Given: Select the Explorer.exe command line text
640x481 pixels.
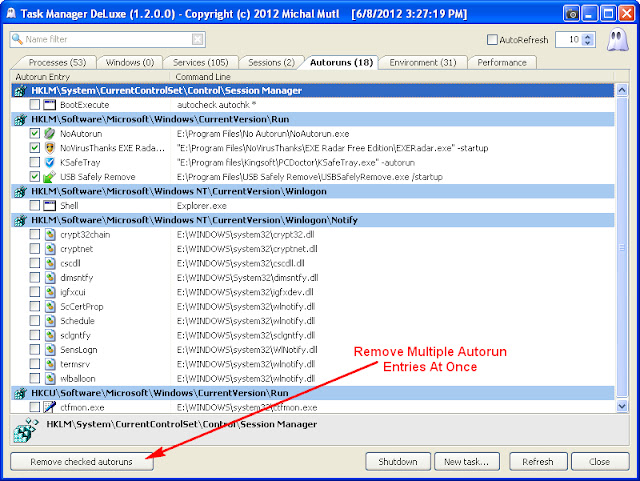Looking at the screenshot, I should click(202, 205).
